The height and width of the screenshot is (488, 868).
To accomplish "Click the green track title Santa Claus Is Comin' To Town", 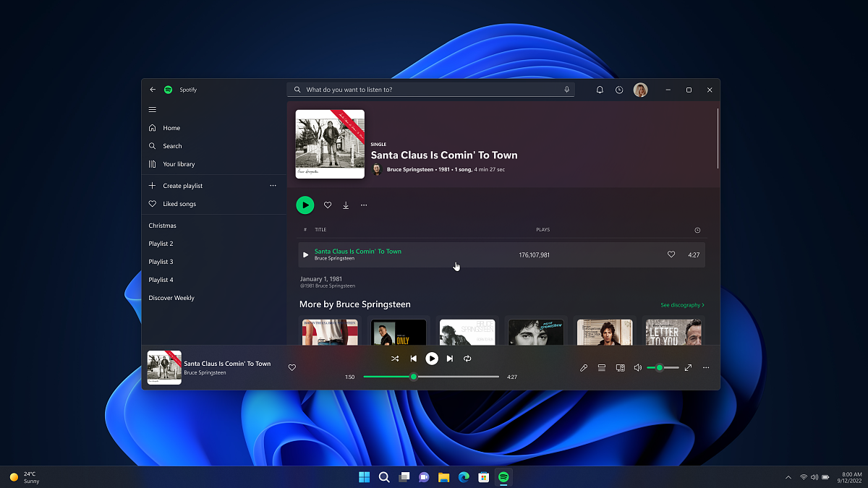I will (x=358, y=252).
